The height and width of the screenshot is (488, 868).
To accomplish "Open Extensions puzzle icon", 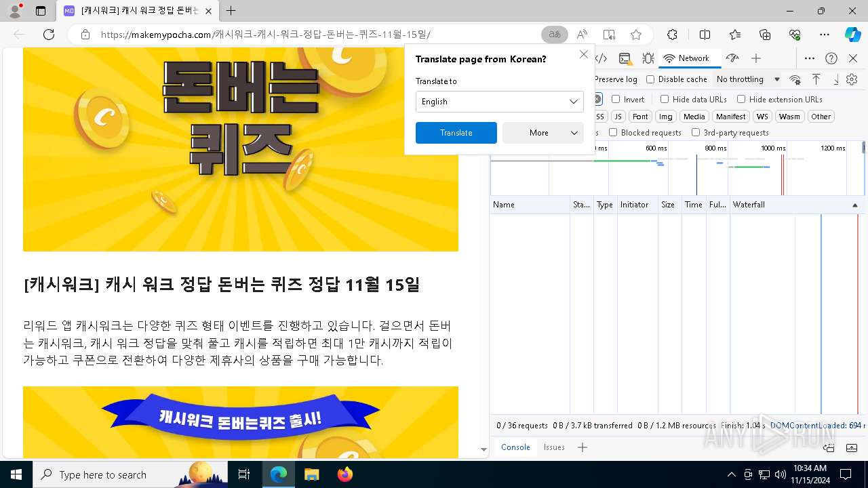I will pos(672,35).
